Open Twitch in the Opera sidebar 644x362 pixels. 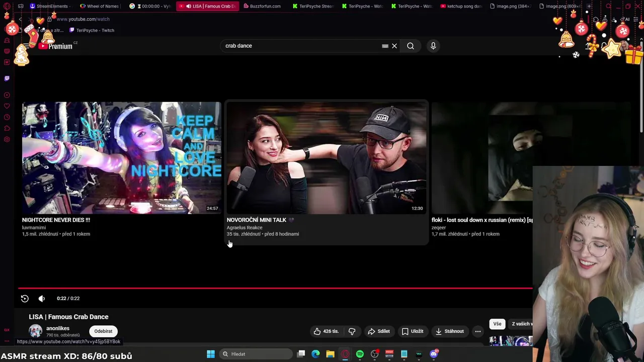7,78
